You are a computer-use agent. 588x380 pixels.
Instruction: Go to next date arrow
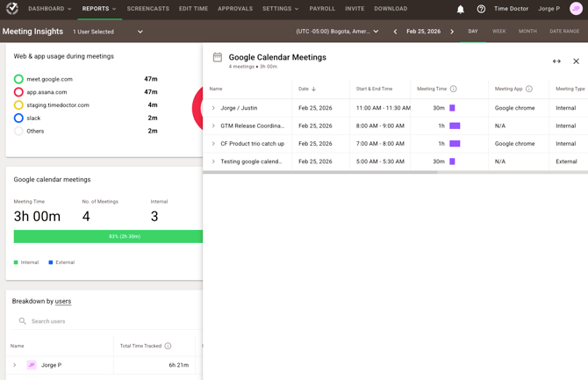point(452,32)
